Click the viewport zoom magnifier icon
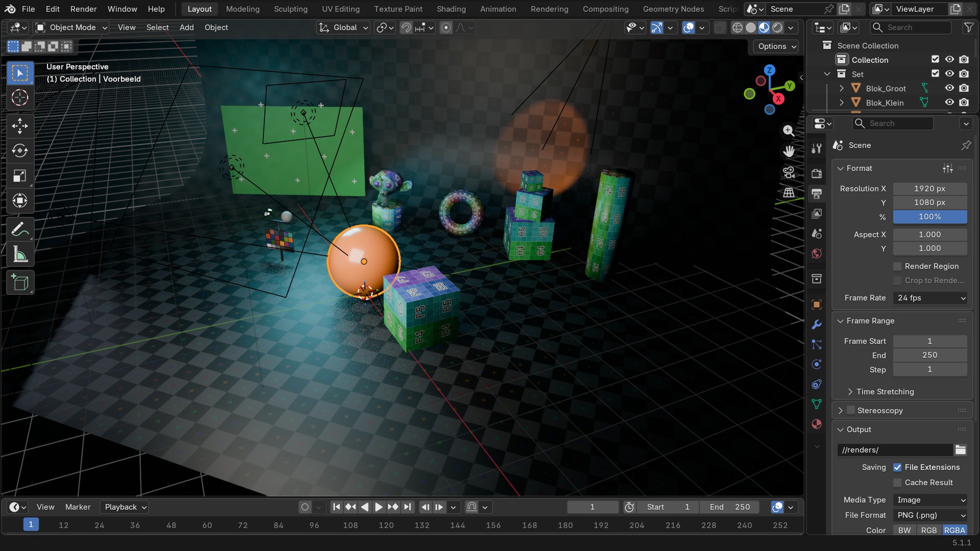Image resolution: width=980 pixels, height=551 pixels. coord(789,131)
